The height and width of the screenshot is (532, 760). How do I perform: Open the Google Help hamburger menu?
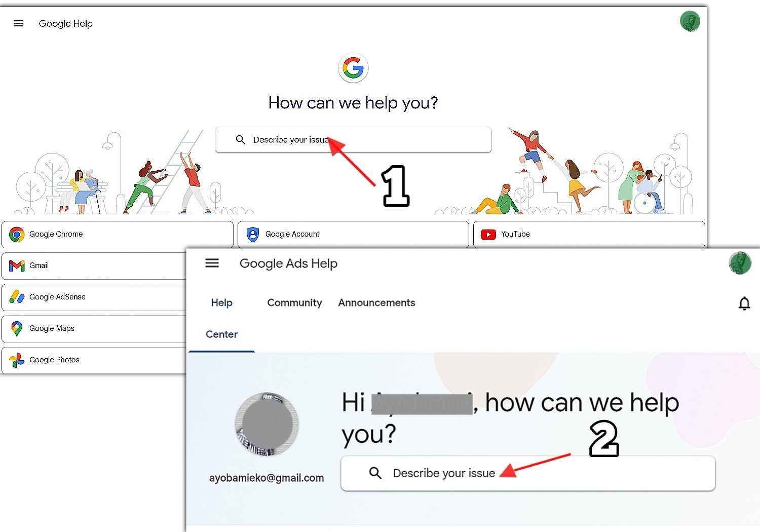click(x=19, y=23)
